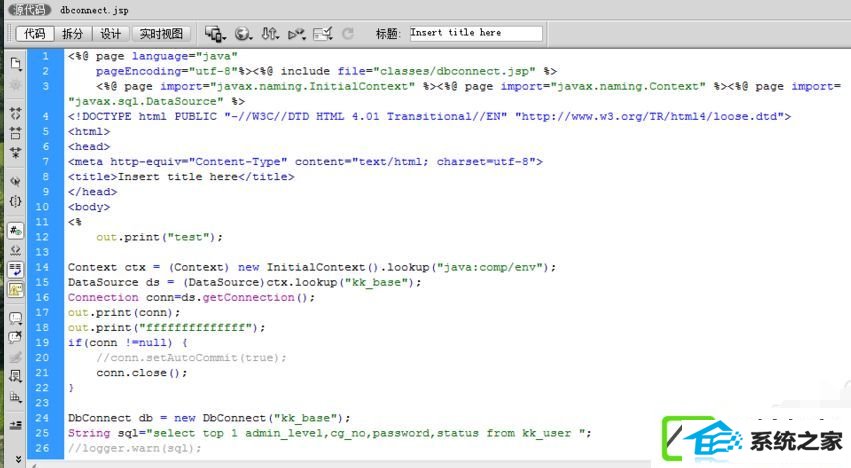
Task: Open the Multiscreen preview dropdown
Action: click(x=215, y=34)
